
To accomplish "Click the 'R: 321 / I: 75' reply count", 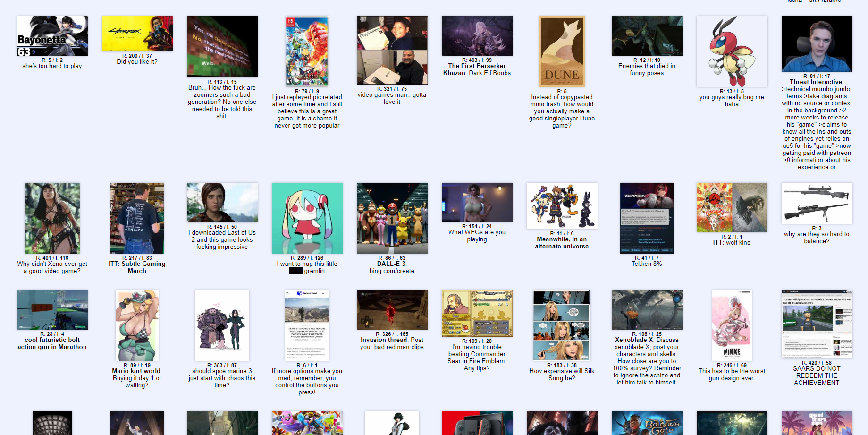I will (392, 89).
